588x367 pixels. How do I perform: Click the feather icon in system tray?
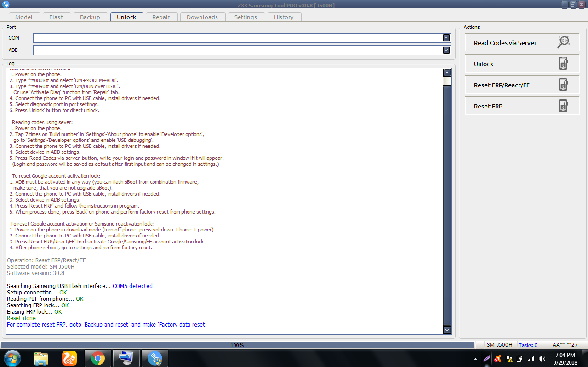[487, 359]
